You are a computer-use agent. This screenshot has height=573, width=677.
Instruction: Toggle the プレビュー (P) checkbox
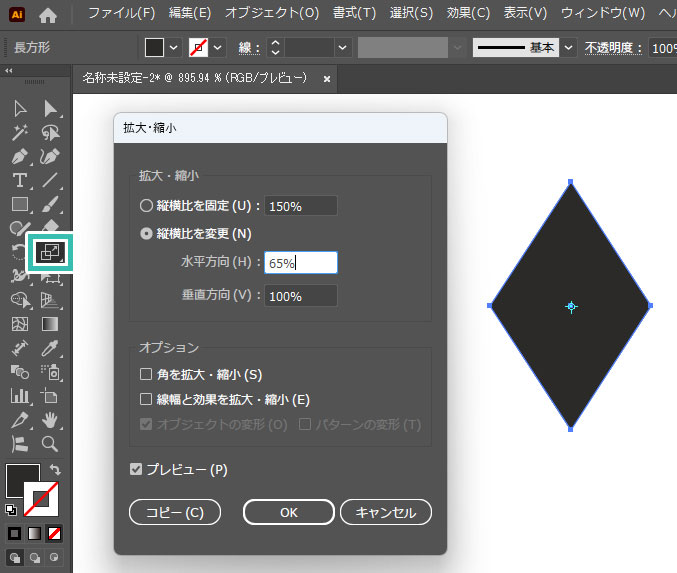[x=136, y=469]
